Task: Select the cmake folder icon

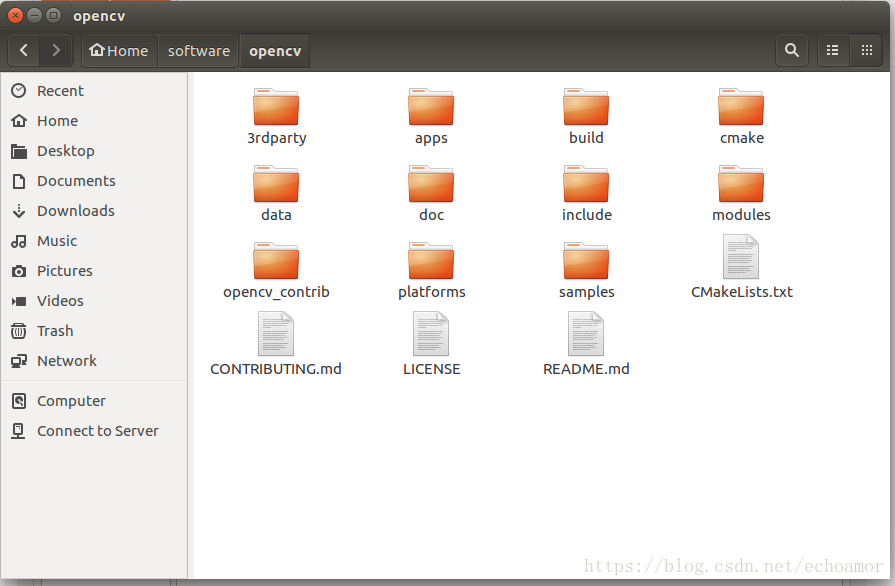Action: [x=741, y=107]
